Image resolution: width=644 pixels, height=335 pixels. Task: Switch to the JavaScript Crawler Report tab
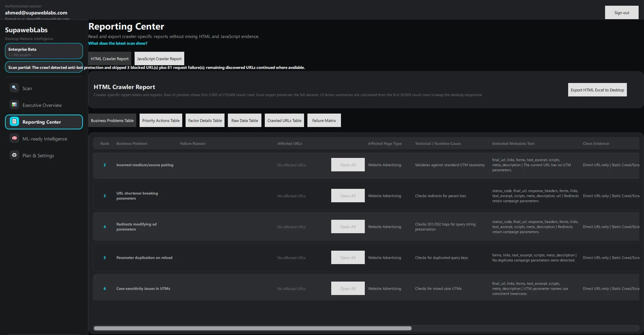click(159, 58)
